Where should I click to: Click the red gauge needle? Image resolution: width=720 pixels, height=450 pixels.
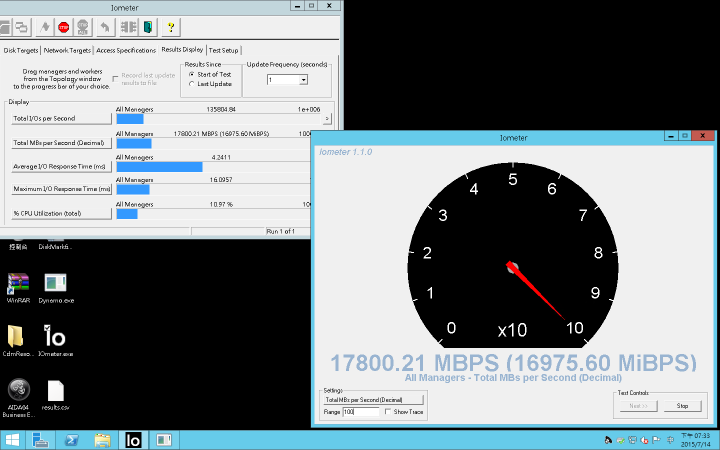(x=536, y=291)
